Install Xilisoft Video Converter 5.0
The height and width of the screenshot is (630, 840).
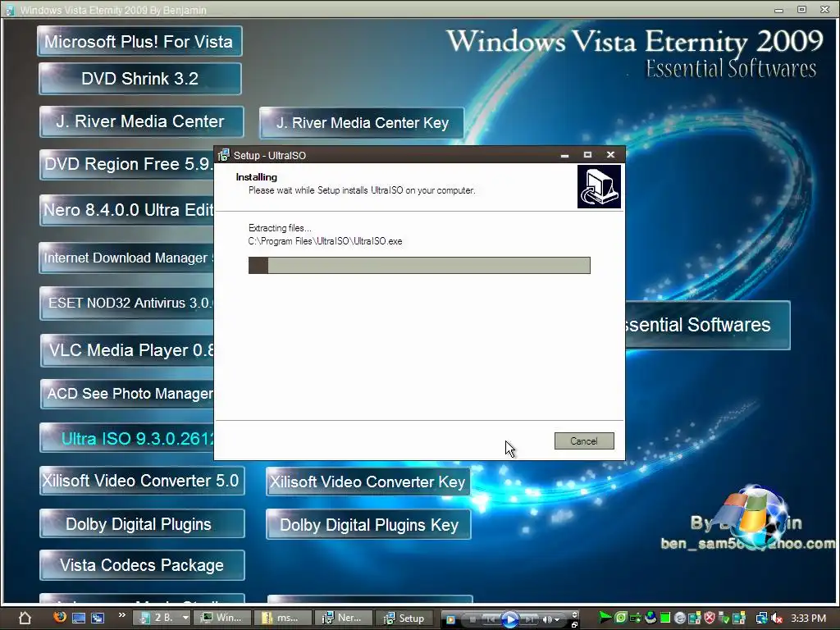(142, 481)
